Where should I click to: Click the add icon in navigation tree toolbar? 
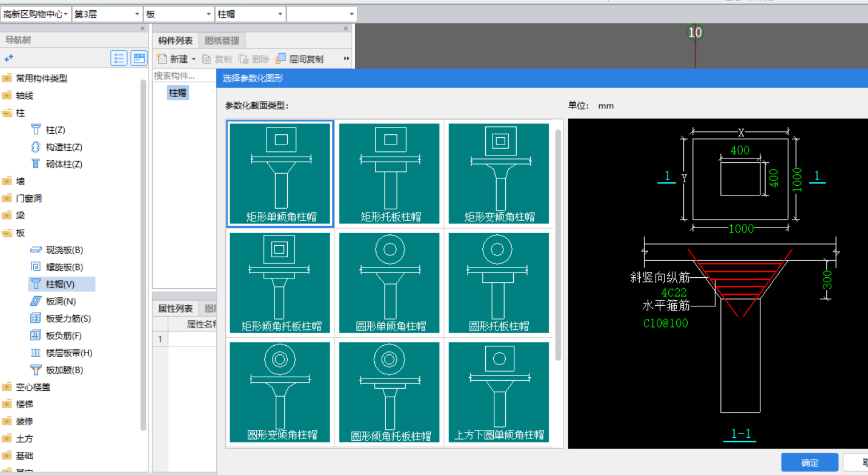9,58
